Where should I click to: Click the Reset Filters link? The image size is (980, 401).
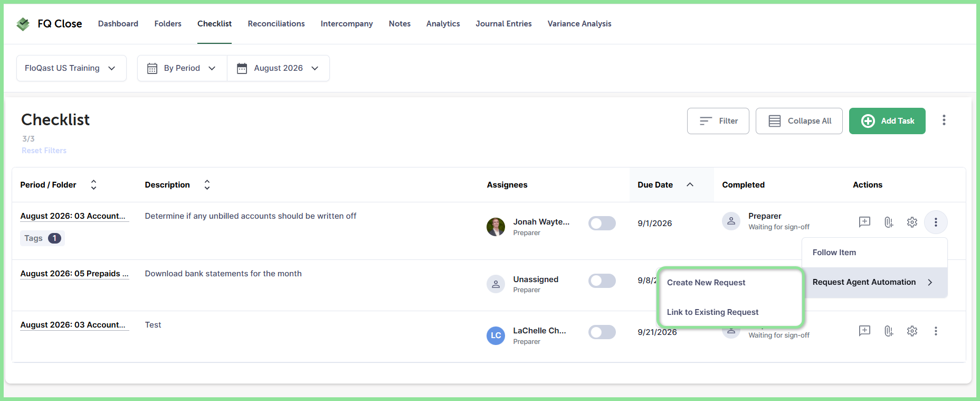44,151
